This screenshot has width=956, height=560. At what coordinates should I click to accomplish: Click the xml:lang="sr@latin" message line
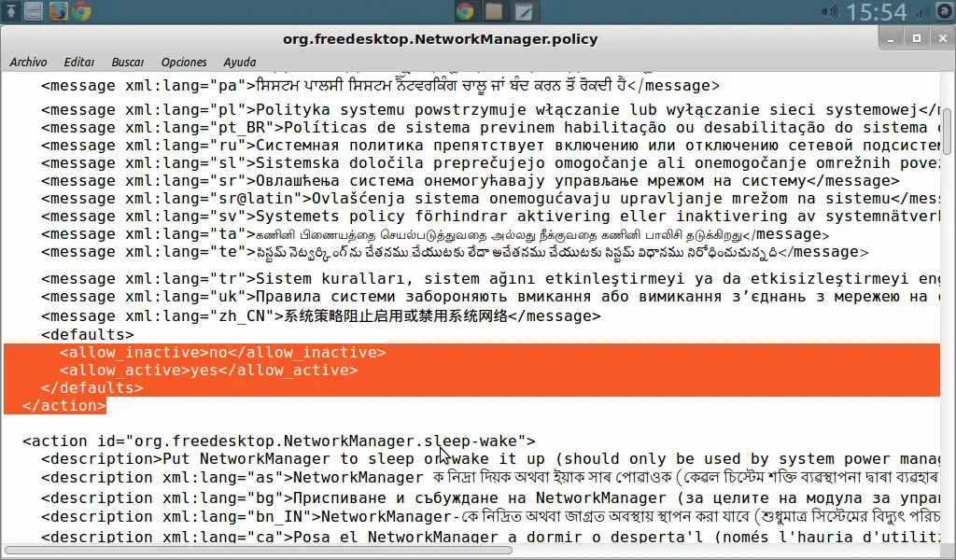pos(490,198)
